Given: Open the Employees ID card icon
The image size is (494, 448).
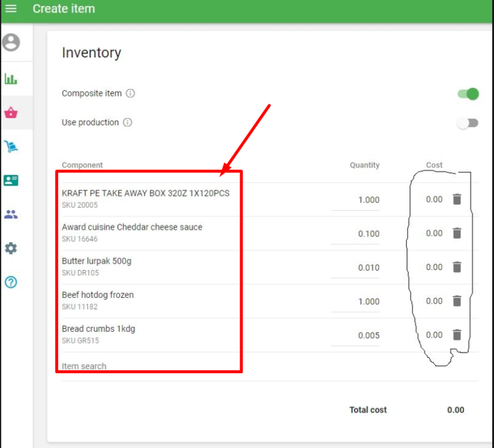Looking at the screenshot, I should tap(11, 180).
